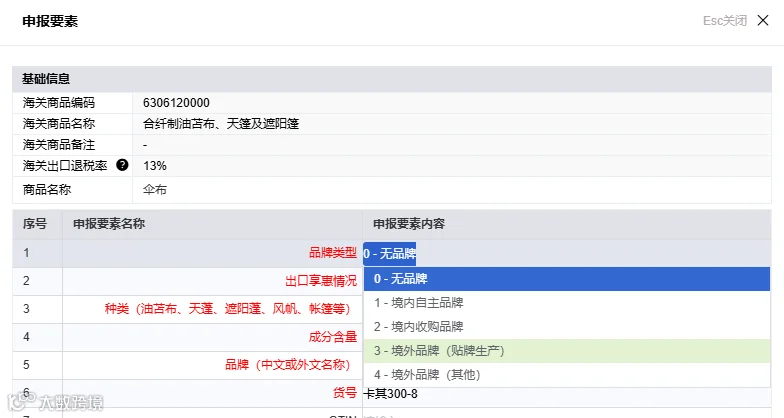Viewport: 784px width, 418px height.
Task: Click customs name 合纤制油苫布、天篷及遮阳篷
Action: tap(221, 124)
